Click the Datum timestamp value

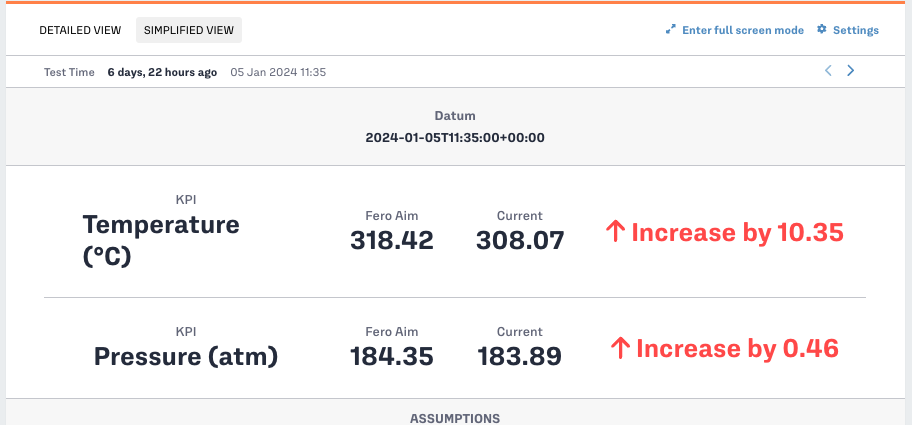pos(455,138)
